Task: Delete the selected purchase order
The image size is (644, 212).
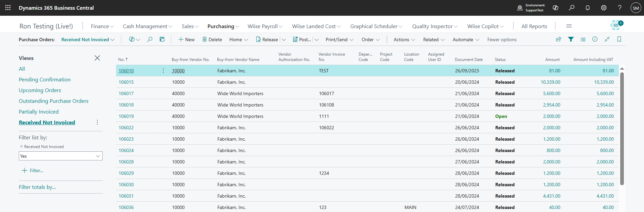Action: click(x=212, y=40)
